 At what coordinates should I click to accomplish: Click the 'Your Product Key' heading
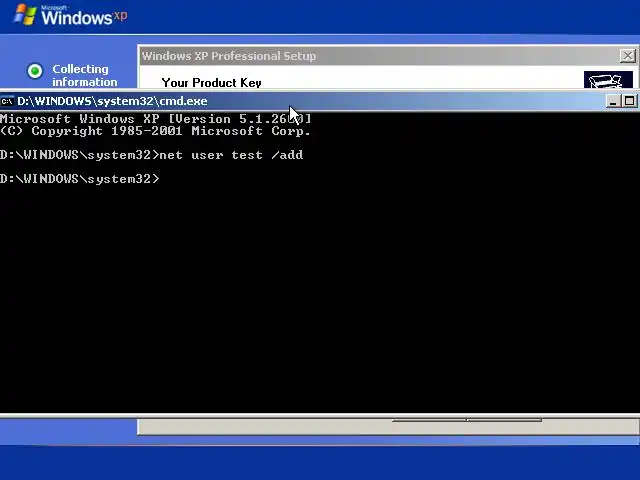(211, 83)
